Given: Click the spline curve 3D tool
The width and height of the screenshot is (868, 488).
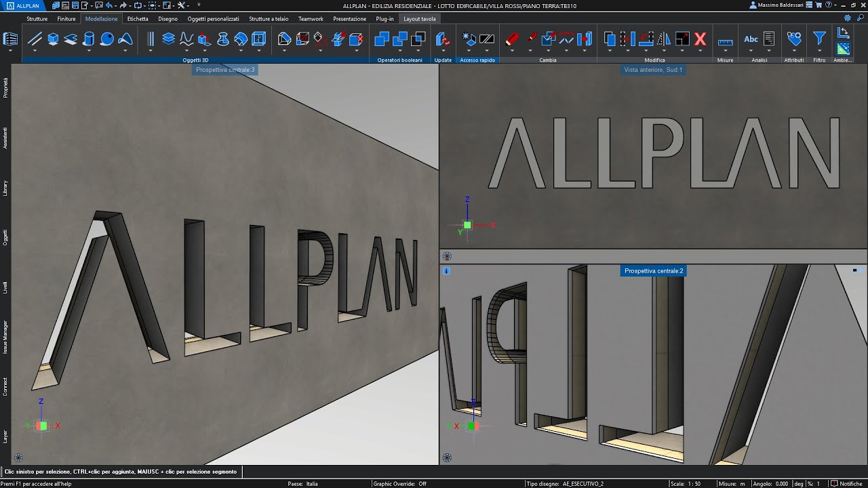Looking at the screenshot, I should 186,39.
